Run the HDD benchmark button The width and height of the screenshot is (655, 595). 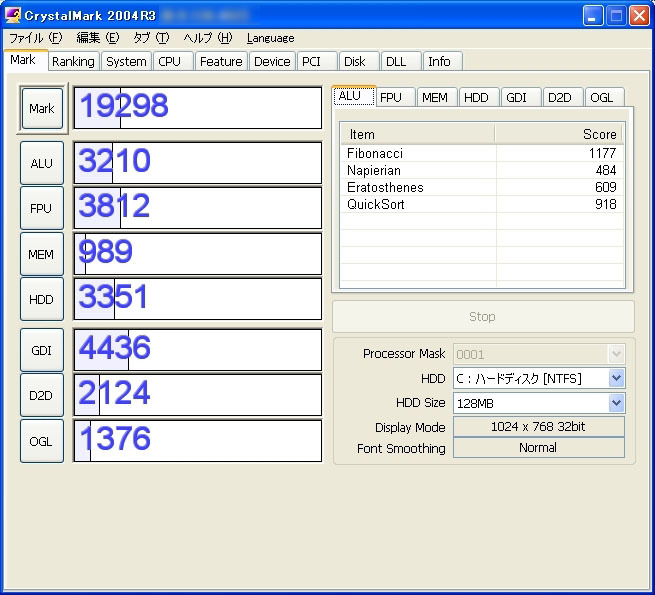42,299
